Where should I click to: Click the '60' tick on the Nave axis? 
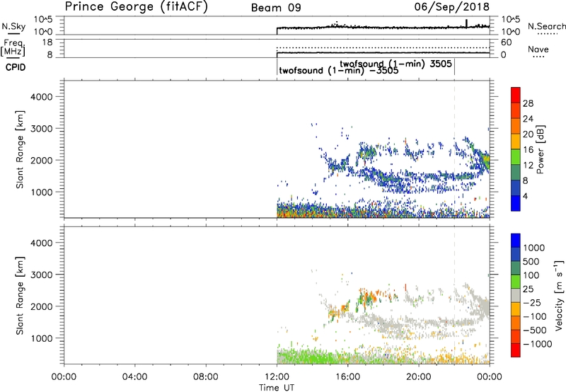[506, 42]
